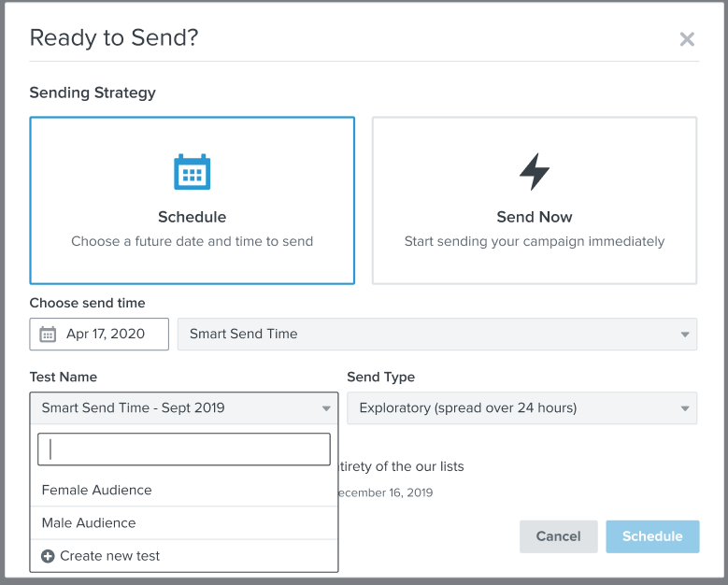
Task: Select the Send Now strategy card
Action: tap(535, 201)
